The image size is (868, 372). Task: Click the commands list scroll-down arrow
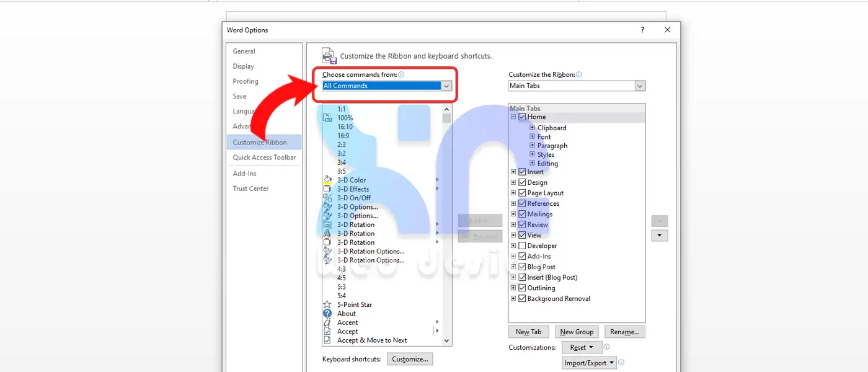pos(446,340)
